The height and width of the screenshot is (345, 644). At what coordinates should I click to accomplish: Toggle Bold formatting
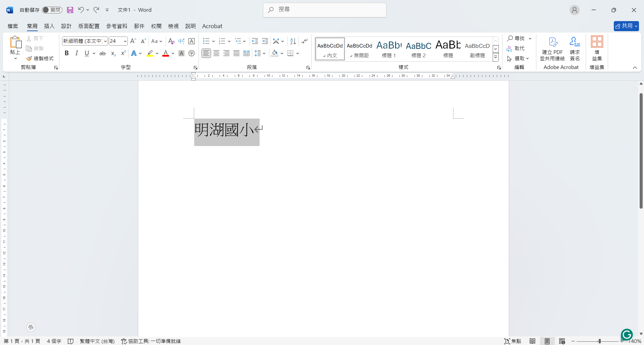click(67, 53)
